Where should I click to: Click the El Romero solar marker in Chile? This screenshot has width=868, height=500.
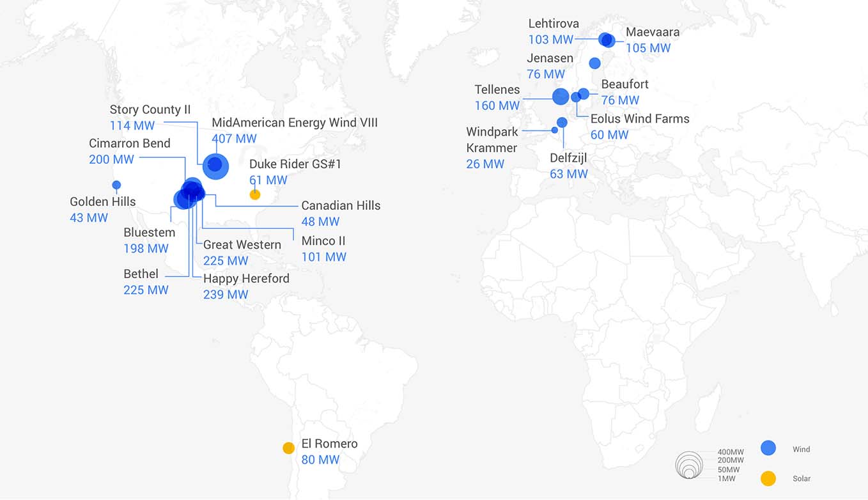coord(288,448)
